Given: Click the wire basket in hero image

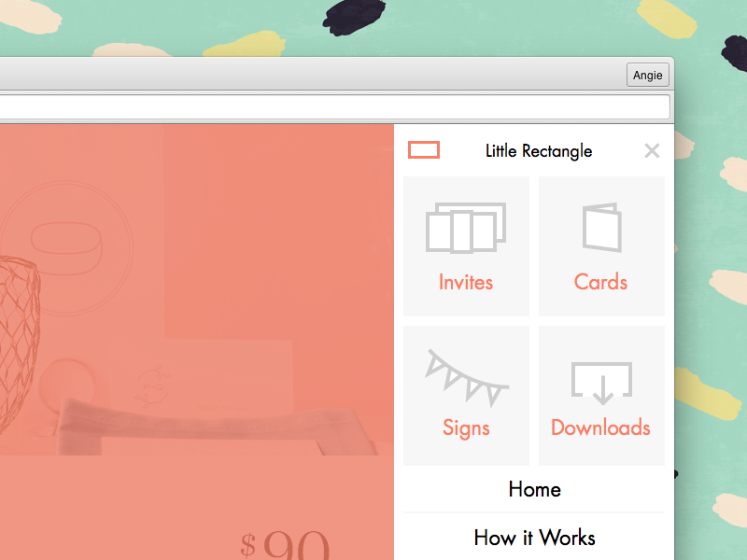Looking at the screenshot, I should coord(19,343).
